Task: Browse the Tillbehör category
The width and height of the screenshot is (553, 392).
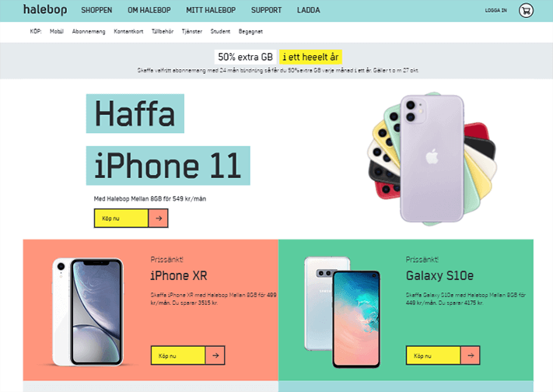Action: click(x=163, y=31)
